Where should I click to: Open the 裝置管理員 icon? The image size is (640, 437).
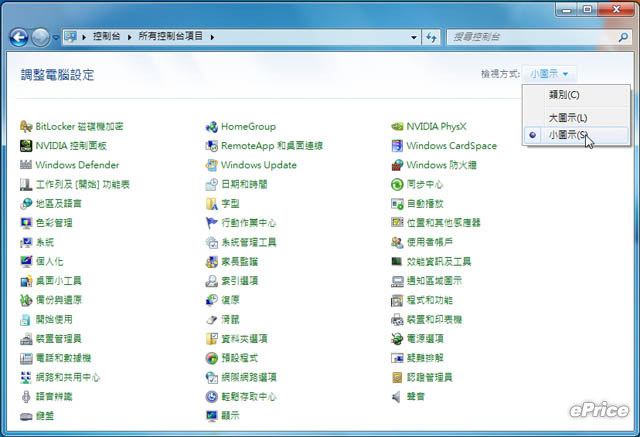tap(26, 339)
